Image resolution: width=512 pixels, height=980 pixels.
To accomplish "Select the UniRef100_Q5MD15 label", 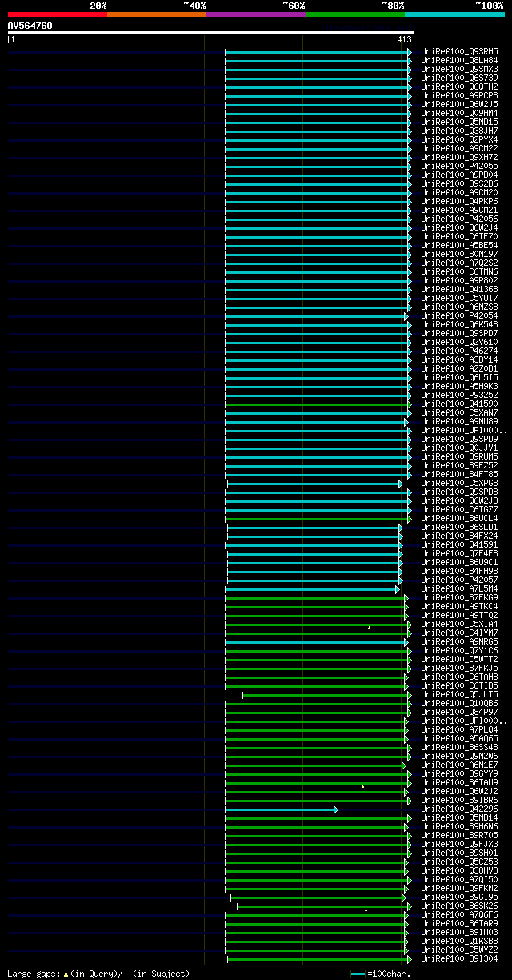I will pos(459,122).
